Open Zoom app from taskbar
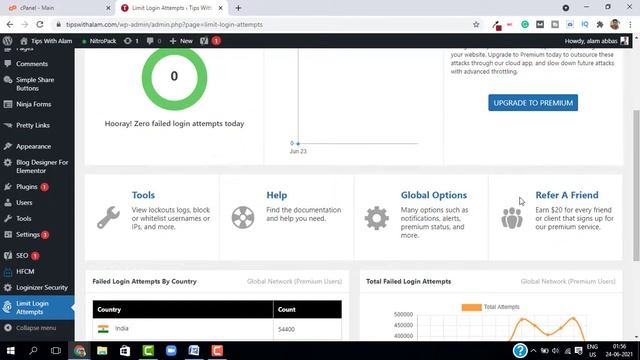The image size is (640, 360). [171, 351]
